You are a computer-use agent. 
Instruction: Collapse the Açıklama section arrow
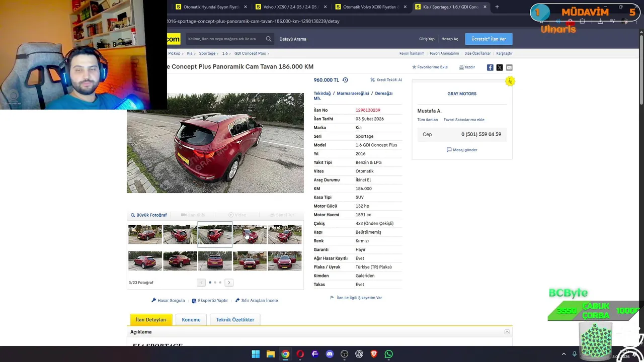(x=507, y=332)
